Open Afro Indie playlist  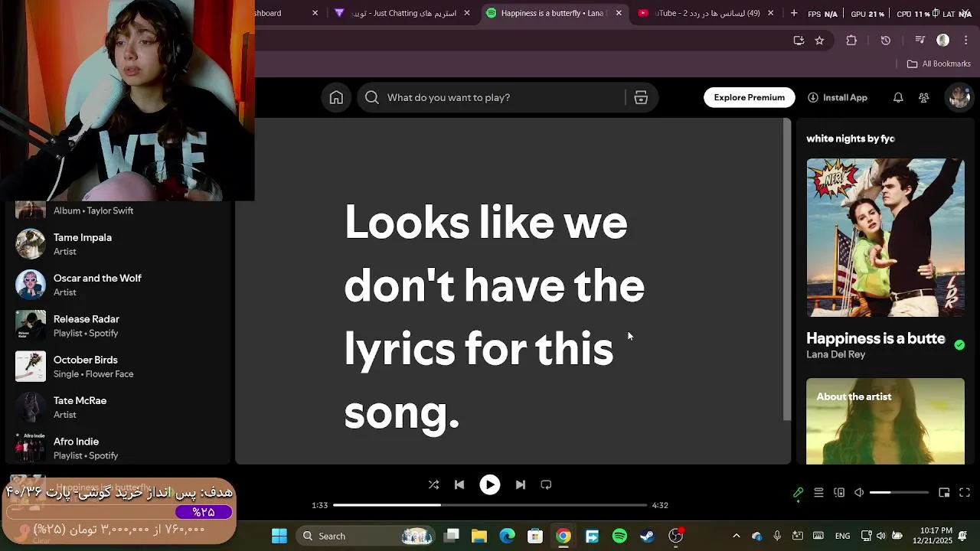119,448
